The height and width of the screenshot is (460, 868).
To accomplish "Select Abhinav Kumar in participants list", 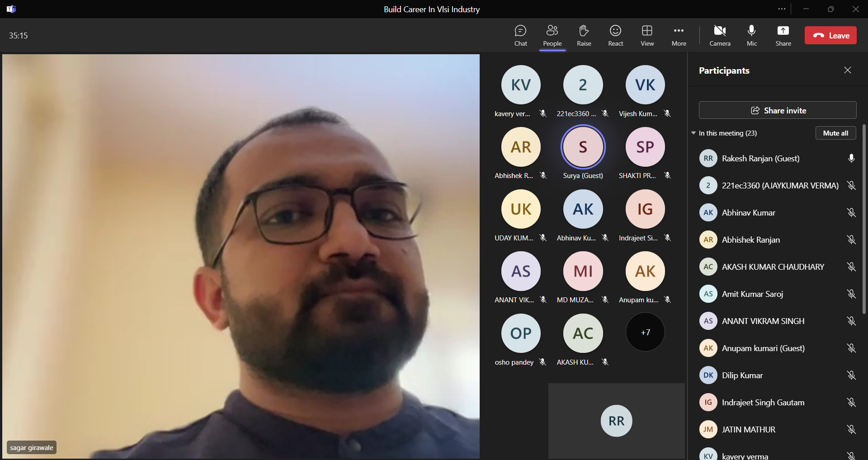I will [x=748, y=213].
